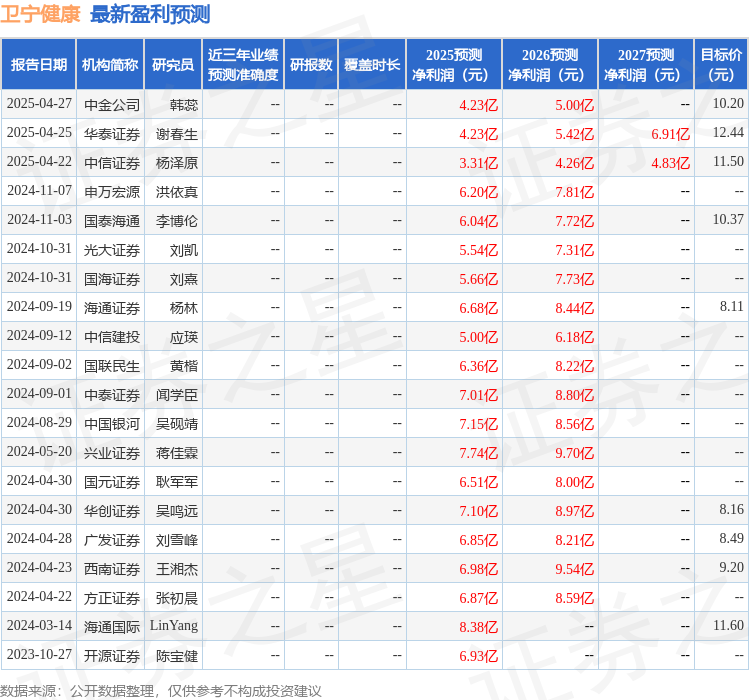This screenshot has width=749, height=700.
Task: Click the 6.91亿 forecast value
Action: (x=671, y=134)
